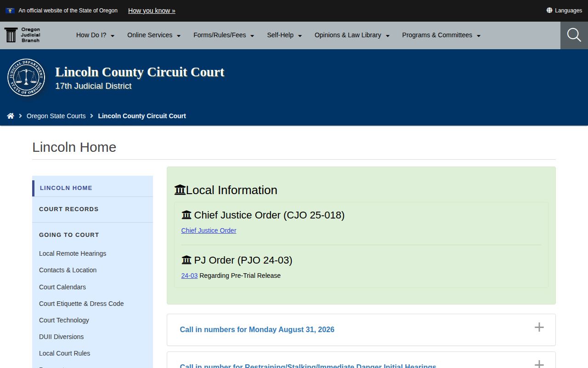
Task: Open the search magnifier icon
Action: pyautogui.click(x=574, y=35)
